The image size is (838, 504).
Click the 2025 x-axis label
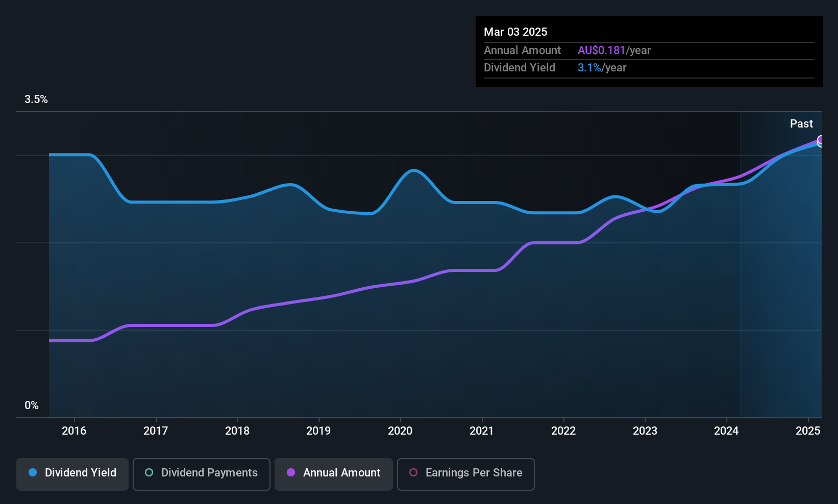click(x=808, y=431)
